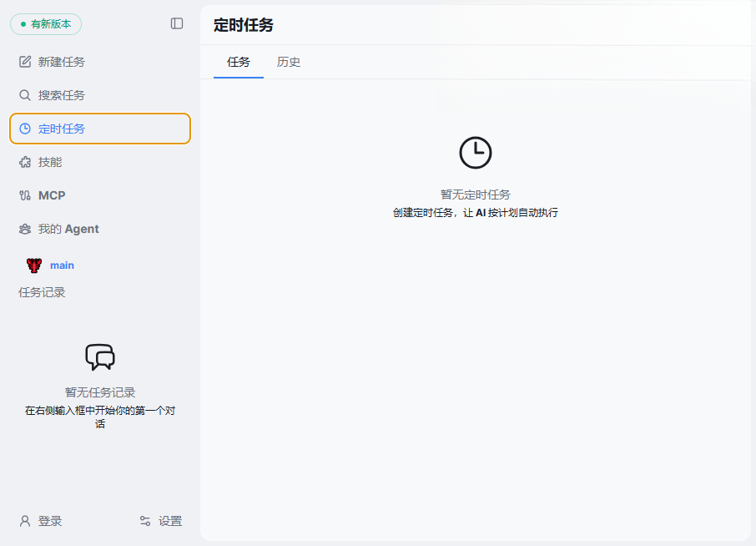Switch to the 任务 tab
Screen dimensions: 756x546
[239, 62]
